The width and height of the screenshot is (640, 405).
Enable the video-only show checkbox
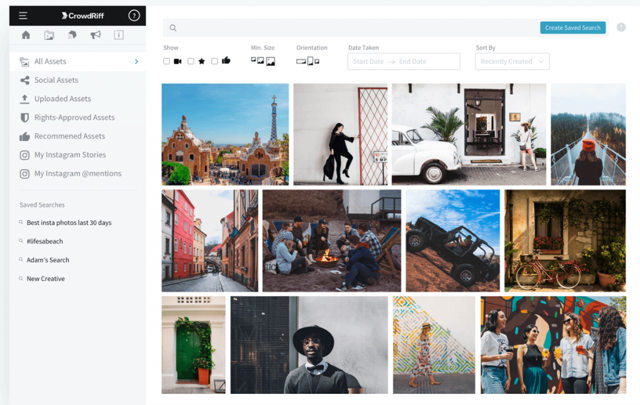pos(167,61)
